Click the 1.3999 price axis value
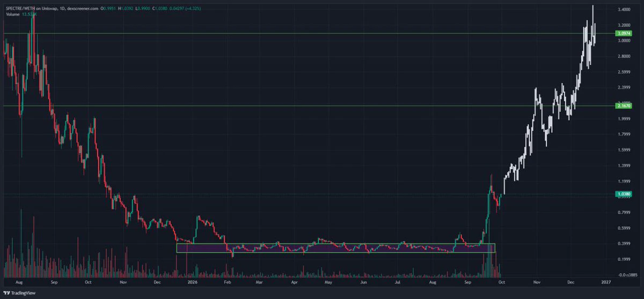This screenshot has width=644, height=299. pos(624,165)
